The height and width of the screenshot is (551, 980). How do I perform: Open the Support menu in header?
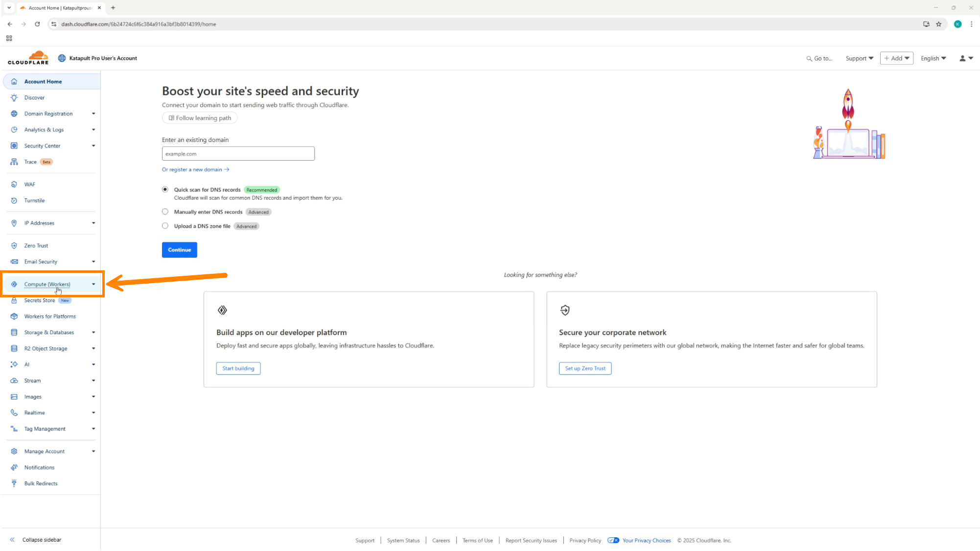click(x=859, y=58)
